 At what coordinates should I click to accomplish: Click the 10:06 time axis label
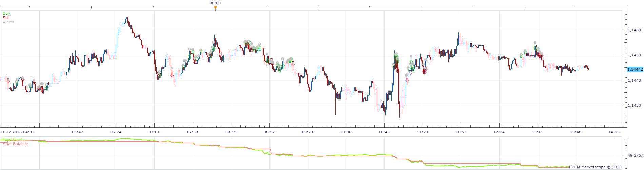coord(346,132)
